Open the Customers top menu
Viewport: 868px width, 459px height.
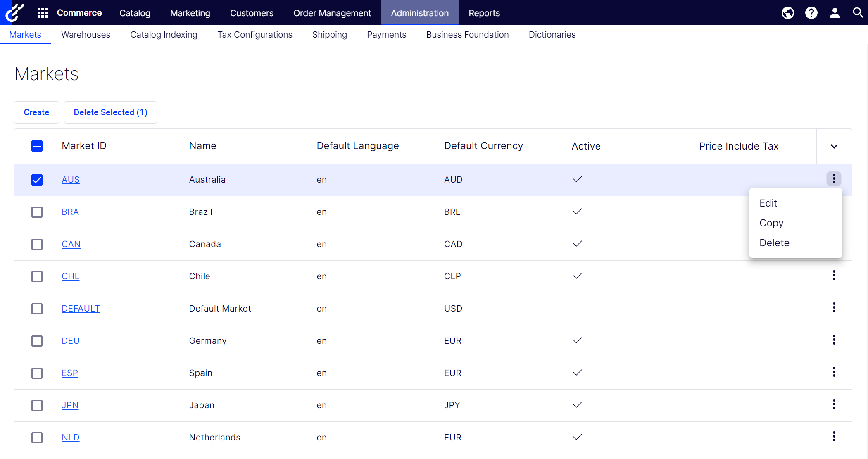pyautogui.click(x=252, y=13)
